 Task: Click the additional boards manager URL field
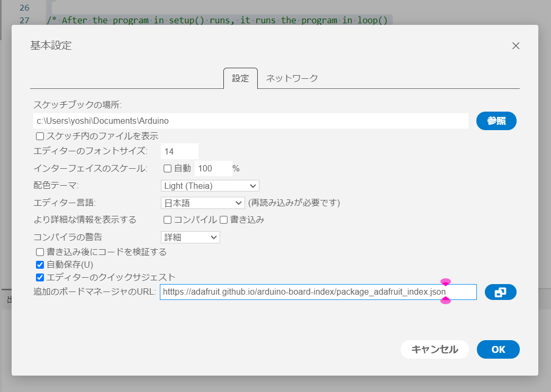coord(318,292)
